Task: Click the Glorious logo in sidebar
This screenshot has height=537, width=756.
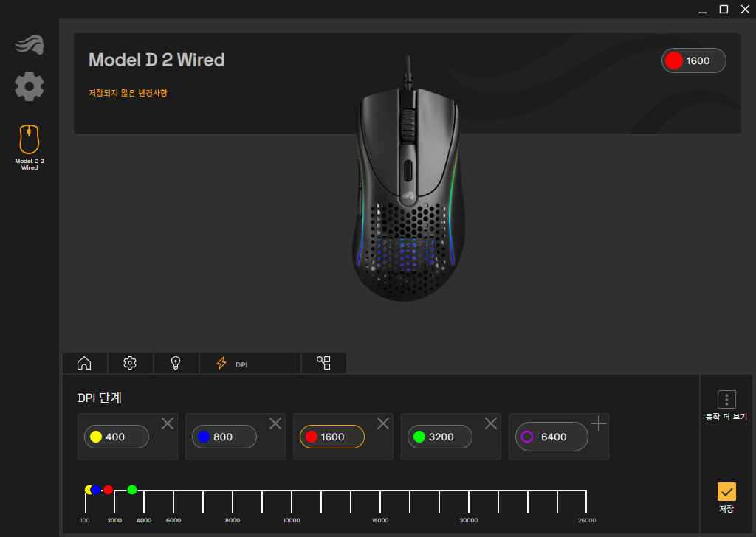Action: [30, 45]
